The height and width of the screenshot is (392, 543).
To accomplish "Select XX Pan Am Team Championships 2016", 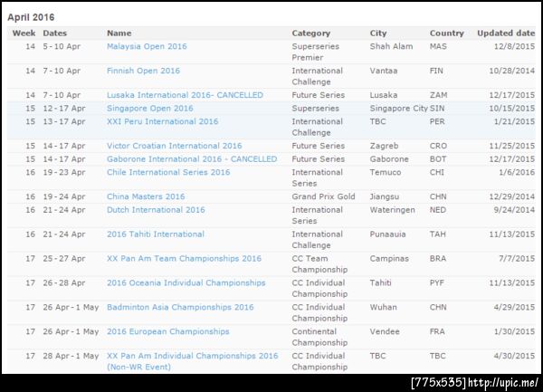I will pyautogui.click(x=184, y=259).
